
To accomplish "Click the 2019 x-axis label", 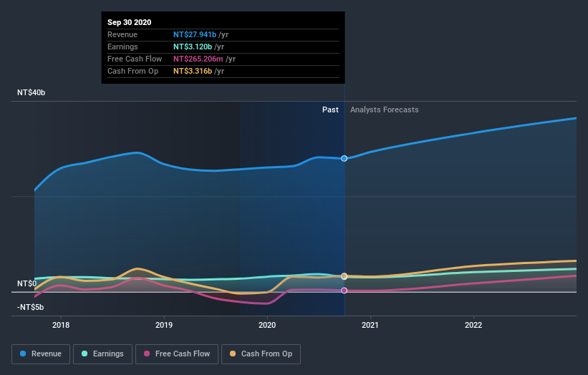I will pos(164,325).
